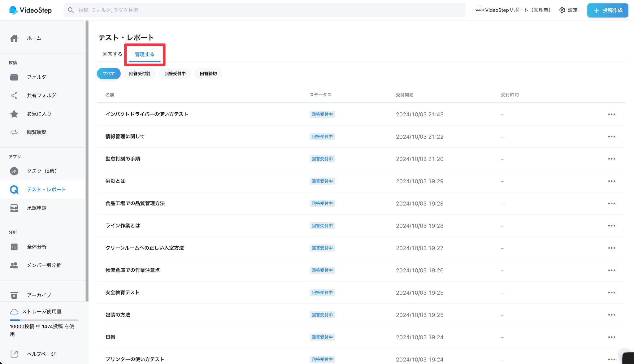Open three-dot menu for 労災とは row

pyautogui.click(x=611, y=181)
